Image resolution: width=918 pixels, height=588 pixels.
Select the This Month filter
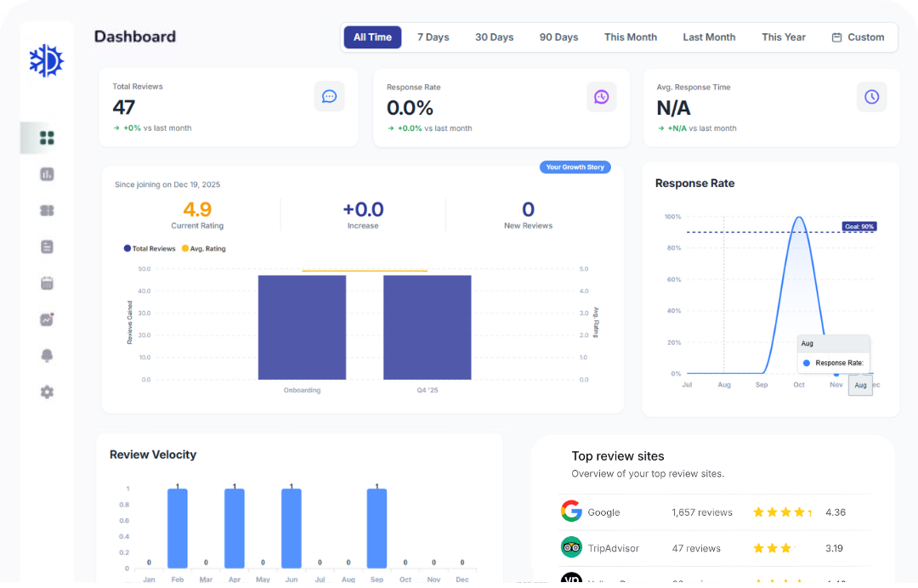630,37
